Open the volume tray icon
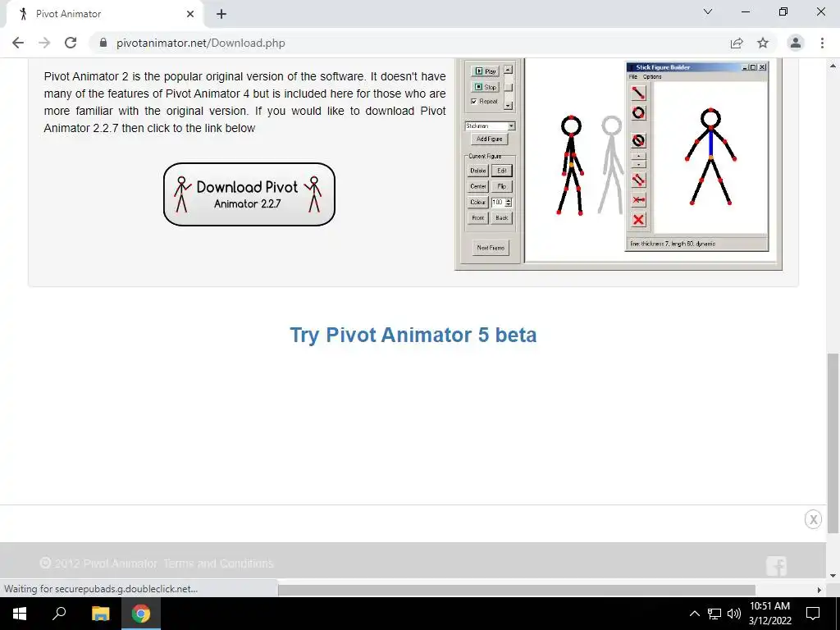This screenshot has height=630, width=840. coord(734,614)
